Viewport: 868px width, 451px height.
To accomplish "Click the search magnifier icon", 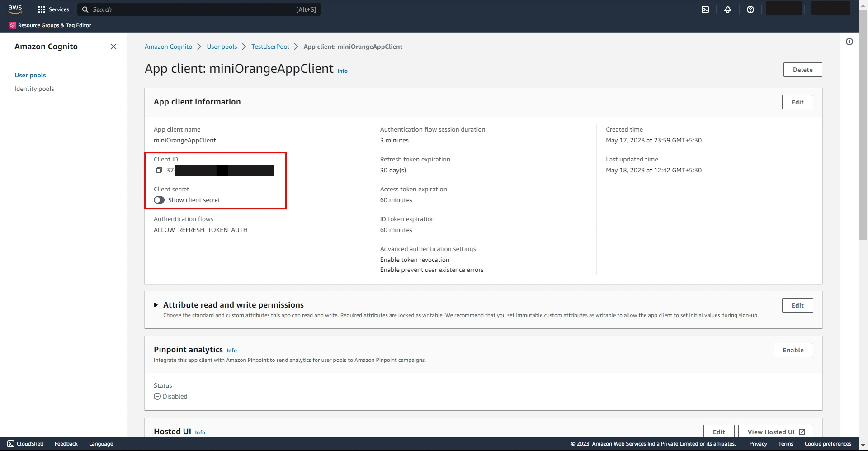I will 85,9.
